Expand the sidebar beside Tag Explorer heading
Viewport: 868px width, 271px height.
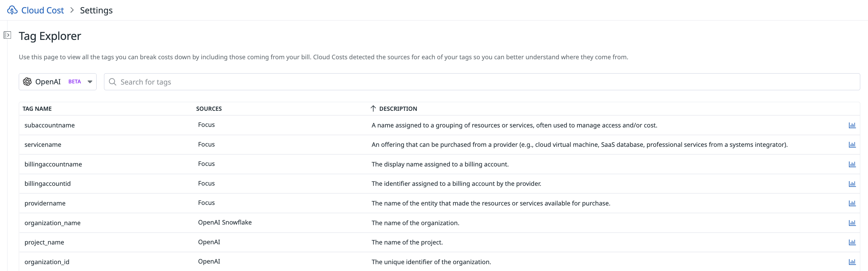pyautogui.click(x=7, y=35)
